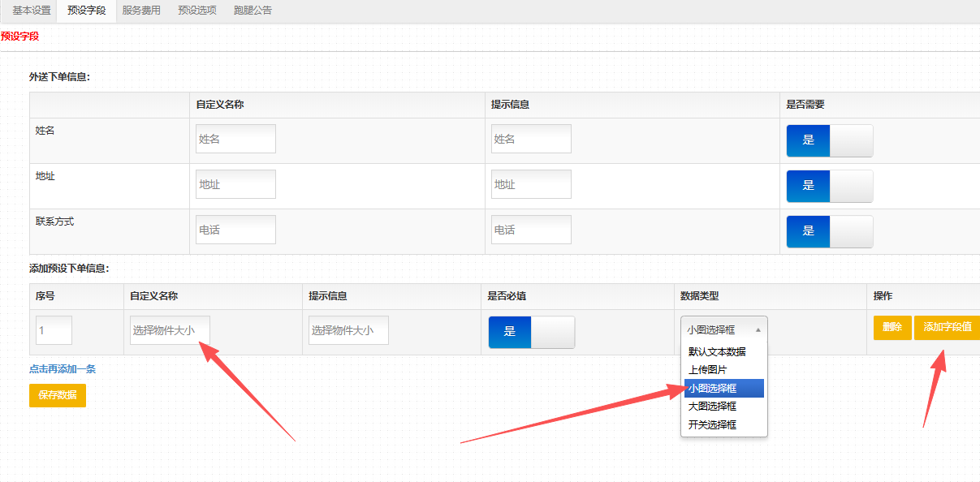980x482 pixels.
Task: Collapse the 数据类型 dropdown showing 小图选择框
Action: [x=723, y=330]
